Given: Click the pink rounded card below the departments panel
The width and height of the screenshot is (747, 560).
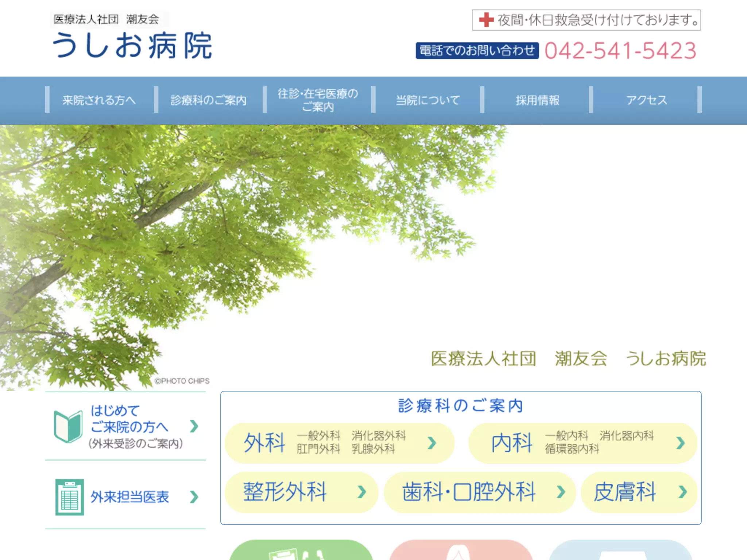Looking at the screenshot, I should [x=461, y=550].
